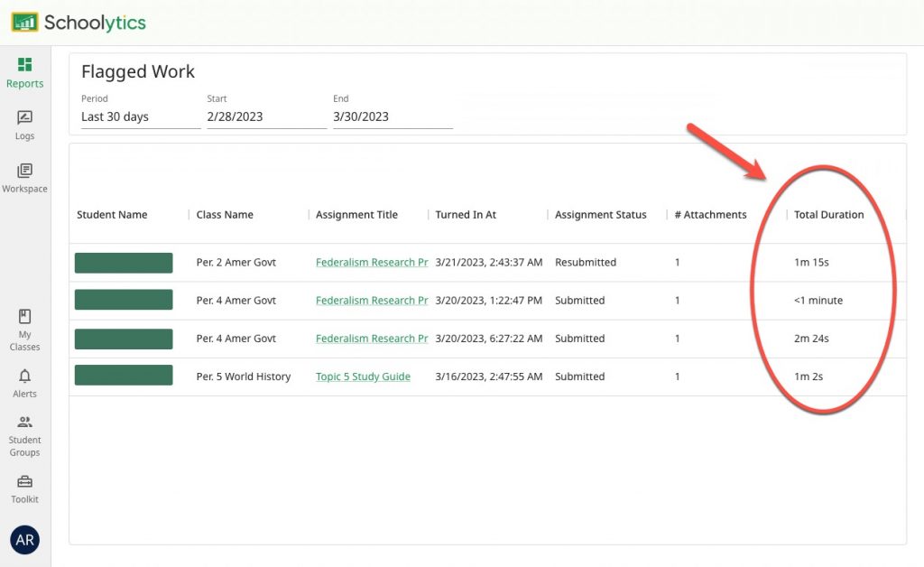Open the Topic 5 Study Guide link
The height and width of the screenshot is (567, 924).
[x=363, y=376]
